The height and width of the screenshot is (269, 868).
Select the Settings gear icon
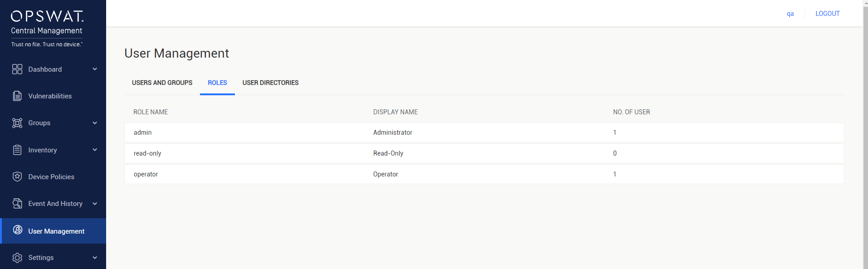[x=17, y=258]
